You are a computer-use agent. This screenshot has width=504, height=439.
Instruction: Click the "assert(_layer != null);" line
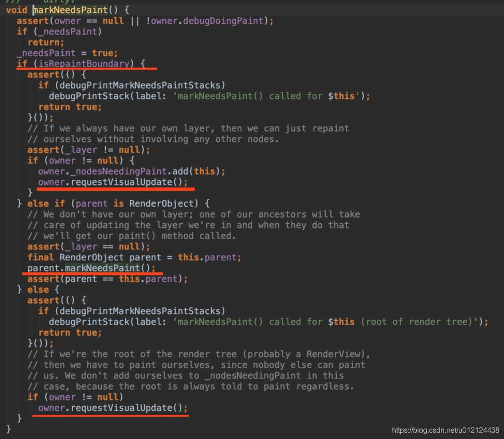tap(89, 150)
